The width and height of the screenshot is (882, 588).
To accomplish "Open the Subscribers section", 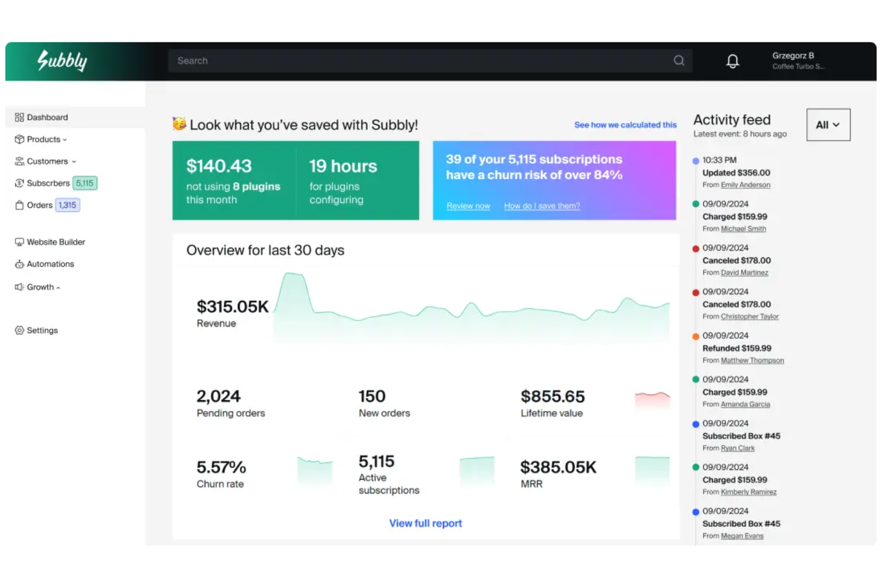I will [x=49, y=183].
